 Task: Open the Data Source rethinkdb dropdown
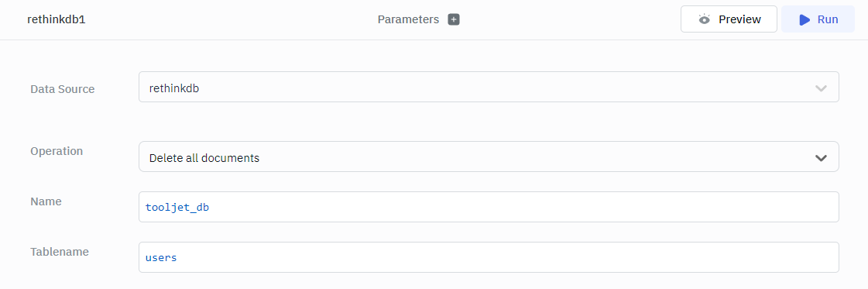[489, 87]
